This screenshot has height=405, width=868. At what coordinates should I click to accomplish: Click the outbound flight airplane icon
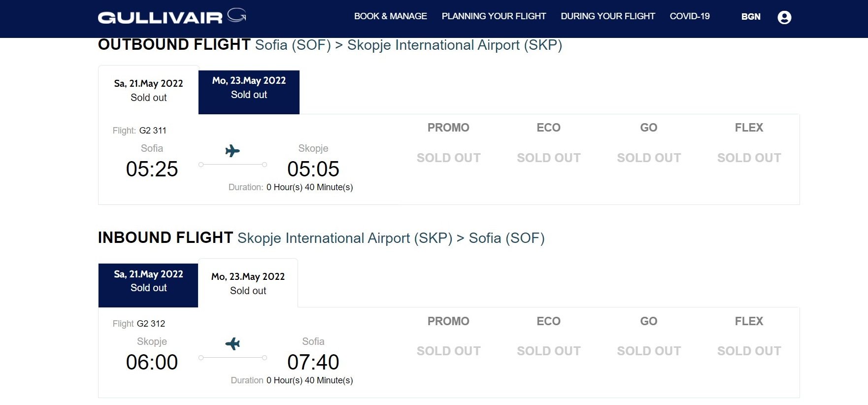233,151
